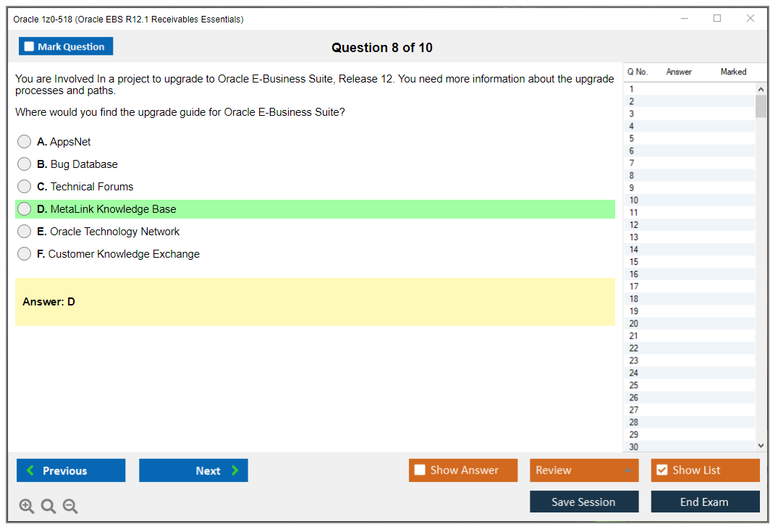The image size is (778, 532).
Task: Click the zoom out magnifier icon
Action: (70, 507)
